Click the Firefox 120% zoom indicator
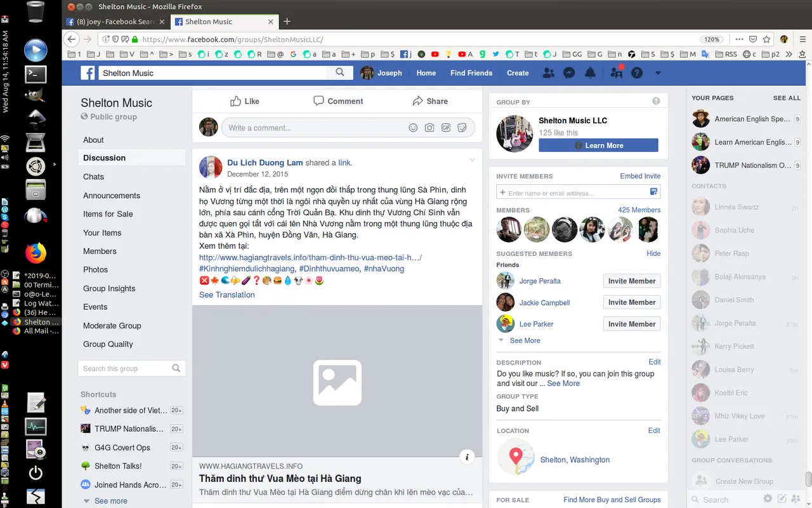This screenshot has width=812, height=508. click(x=712, y=39)
